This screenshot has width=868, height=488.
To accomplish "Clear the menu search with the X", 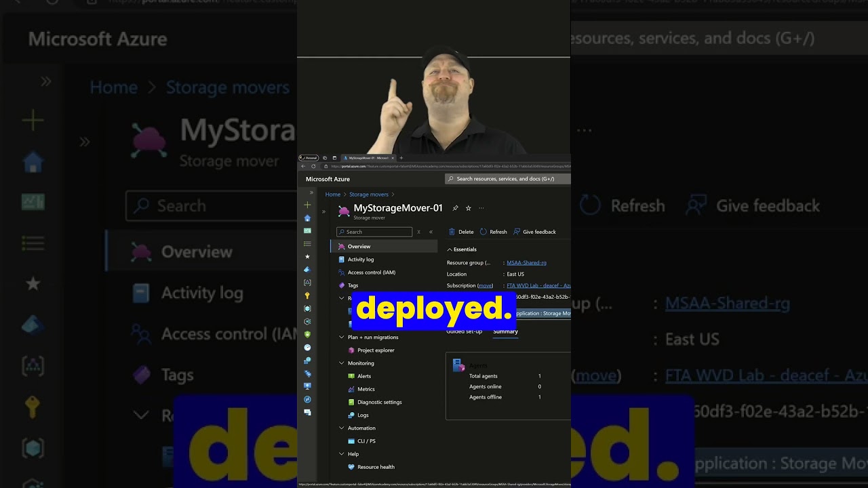I will click(418, 232).
